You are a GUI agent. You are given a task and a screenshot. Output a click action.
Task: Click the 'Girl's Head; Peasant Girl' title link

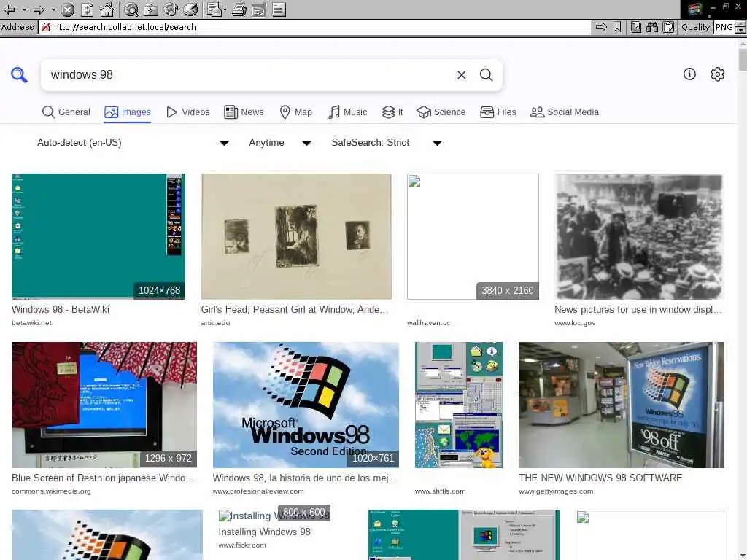coord(295,309)
